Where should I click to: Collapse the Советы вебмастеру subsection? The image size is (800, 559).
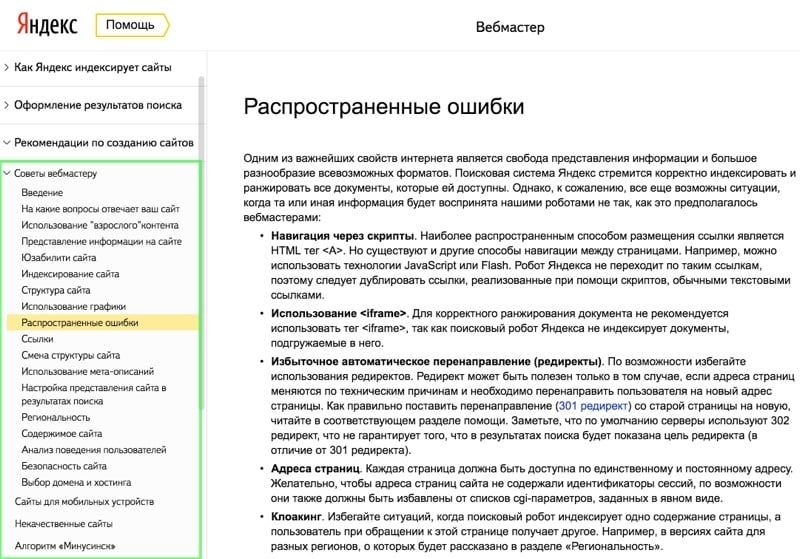pos(56,173)
